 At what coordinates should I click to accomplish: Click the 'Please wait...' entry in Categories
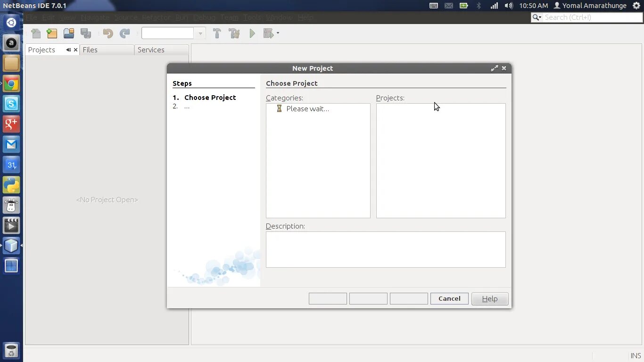[x=307, y=108]
